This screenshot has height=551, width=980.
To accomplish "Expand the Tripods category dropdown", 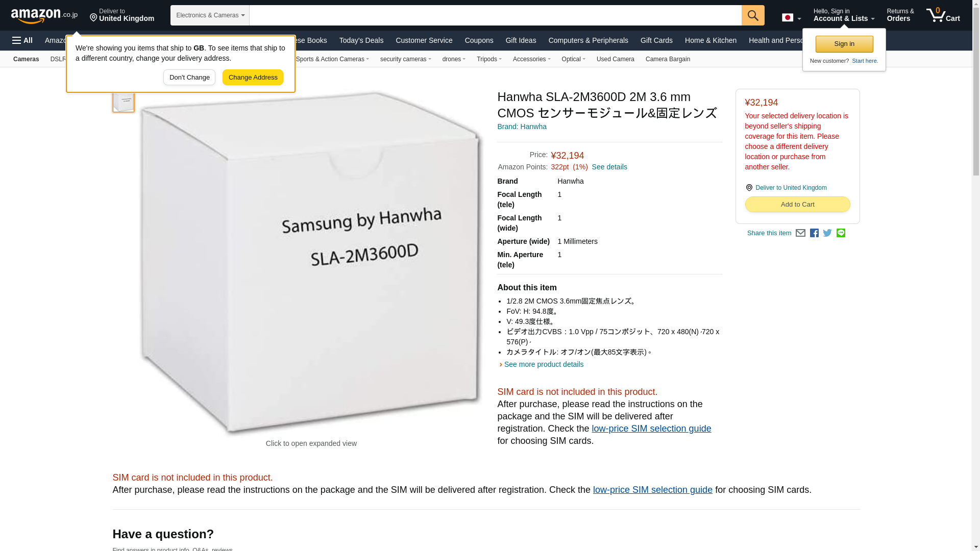I will [x=489, y=59].
